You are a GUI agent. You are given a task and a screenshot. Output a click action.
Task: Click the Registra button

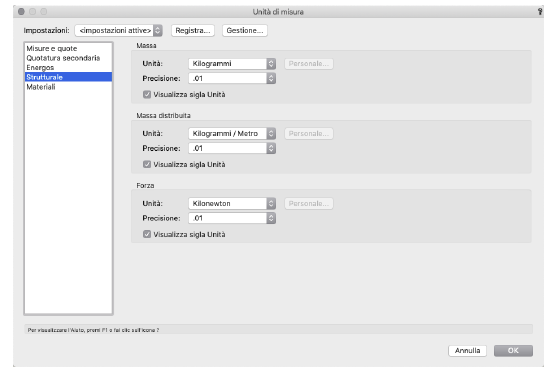pos(193,30)
